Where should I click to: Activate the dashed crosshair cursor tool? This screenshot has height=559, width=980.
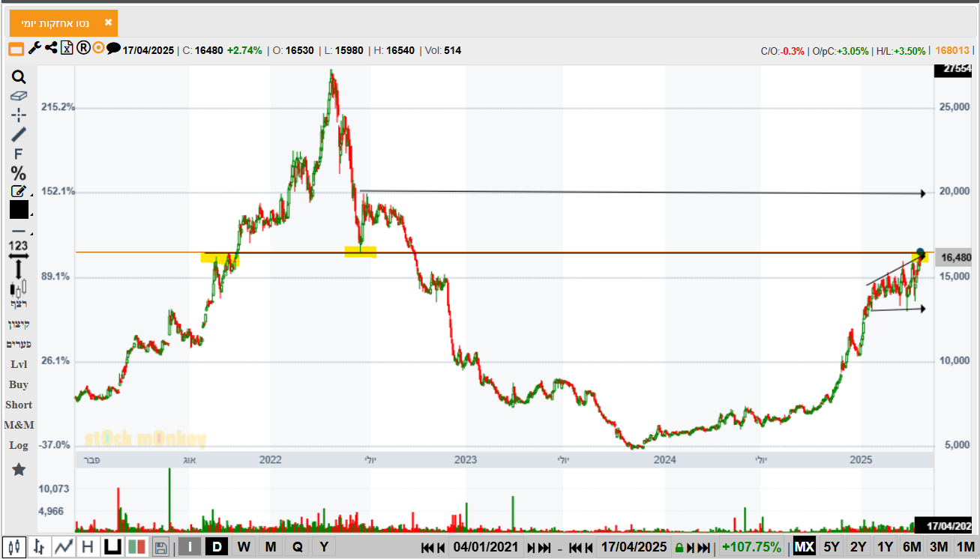(19, 115)
